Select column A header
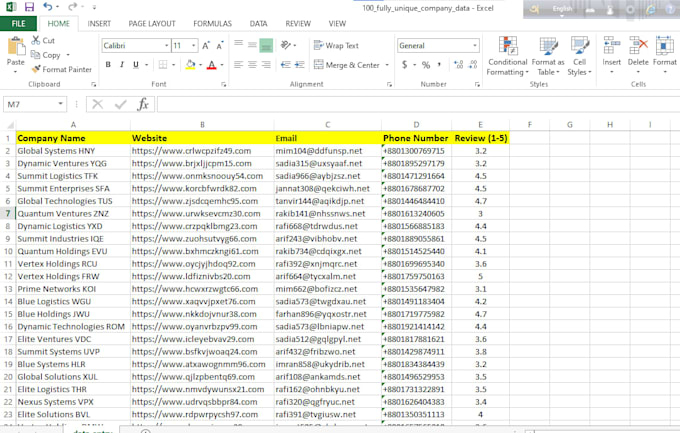The image size is (680, 433). 73,125
